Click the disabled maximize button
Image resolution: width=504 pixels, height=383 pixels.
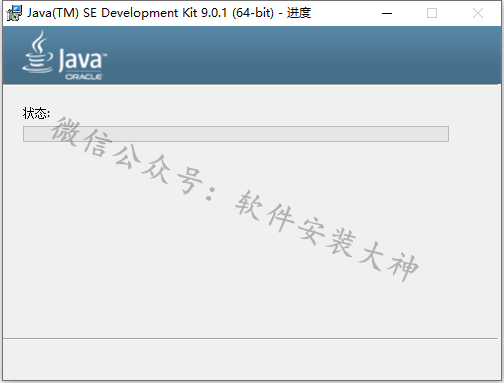pyautogui.click(x=432, y=13)
